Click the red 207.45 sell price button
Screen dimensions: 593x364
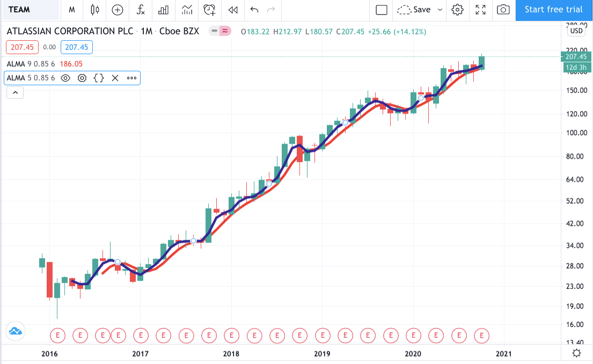click(22, 47)
